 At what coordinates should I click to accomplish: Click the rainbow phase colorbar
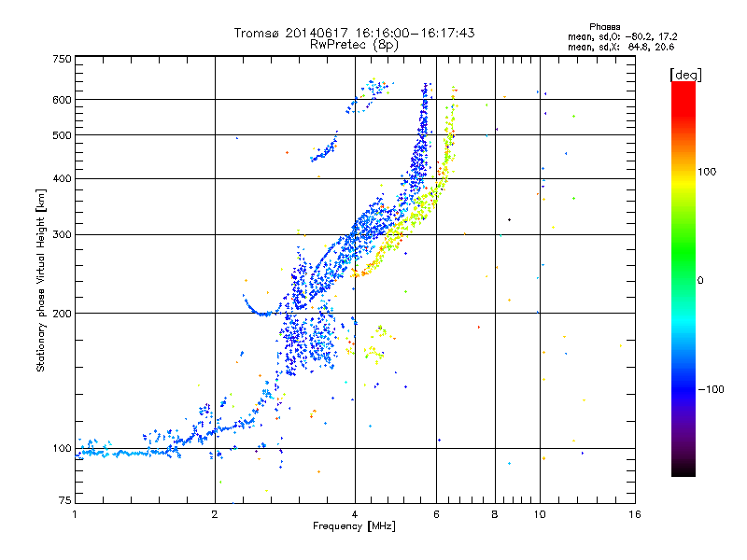coord(684,278)
